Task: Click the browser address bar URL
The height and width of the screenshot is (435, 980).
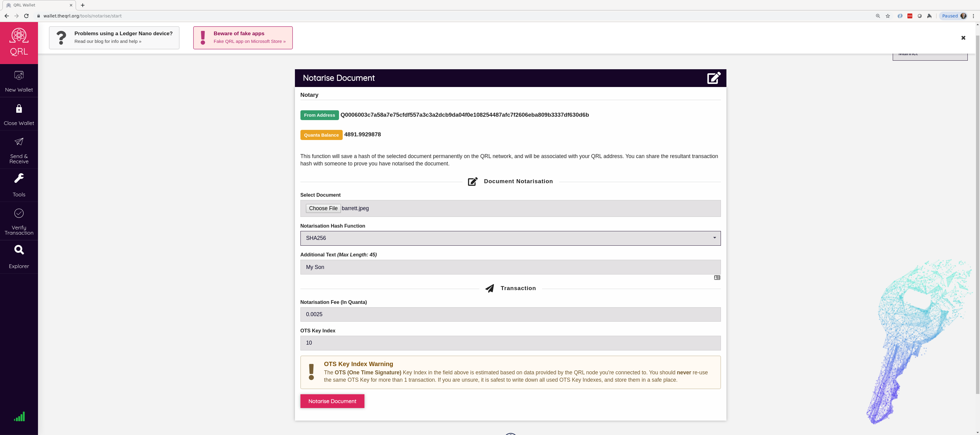Action: [83, 16]
